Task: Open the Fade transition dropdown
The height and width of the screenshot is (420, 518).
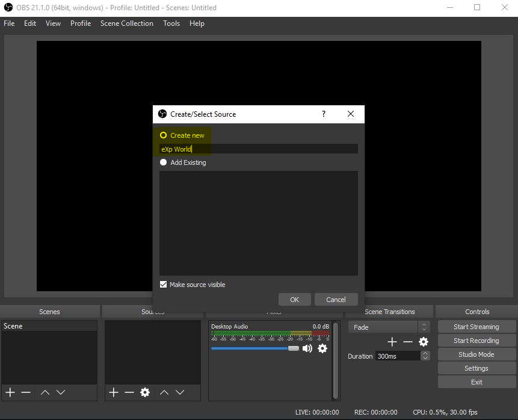Action: [x=389, y=327]
